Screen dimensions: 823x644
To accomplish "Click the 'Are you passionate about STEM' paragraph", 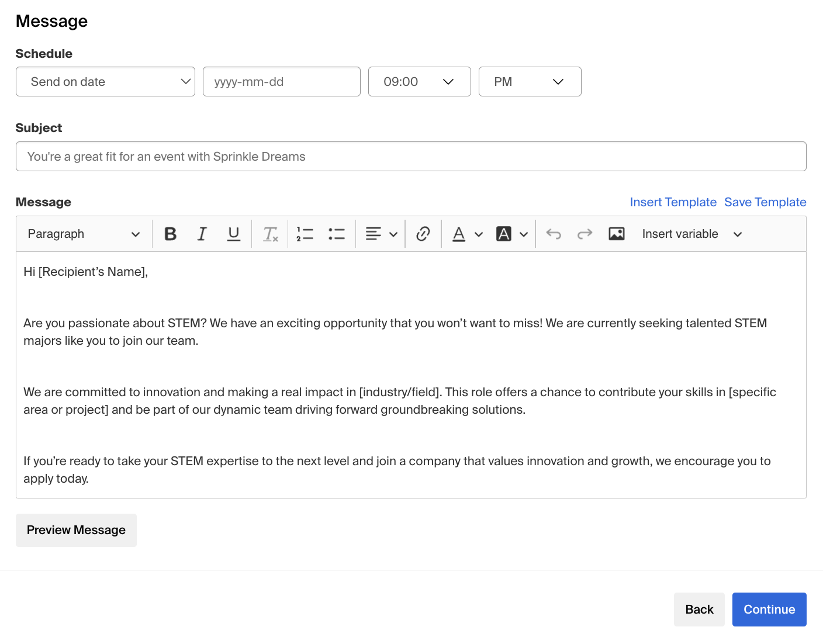I will pyautogui.click(x=395, y=332).
